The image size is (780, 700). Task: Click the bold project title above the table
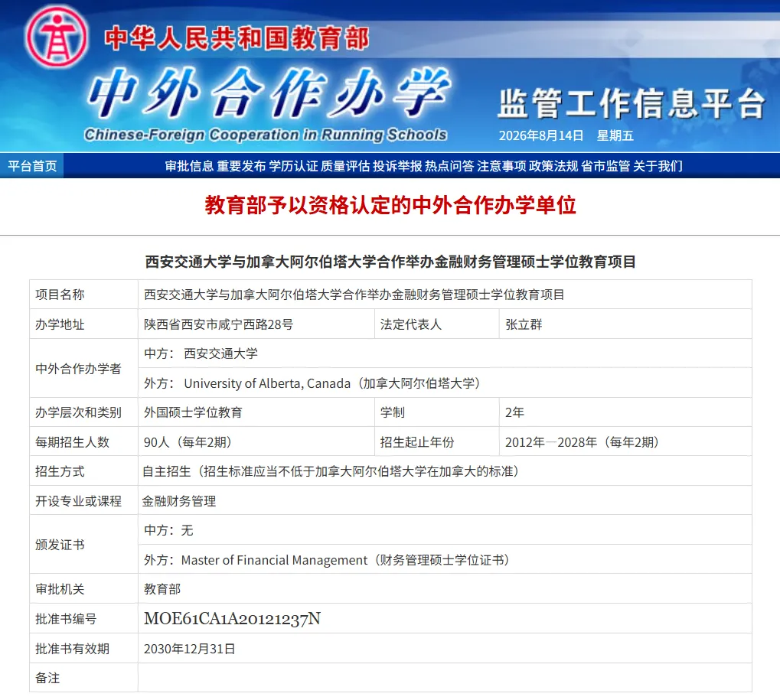[390, 262]
